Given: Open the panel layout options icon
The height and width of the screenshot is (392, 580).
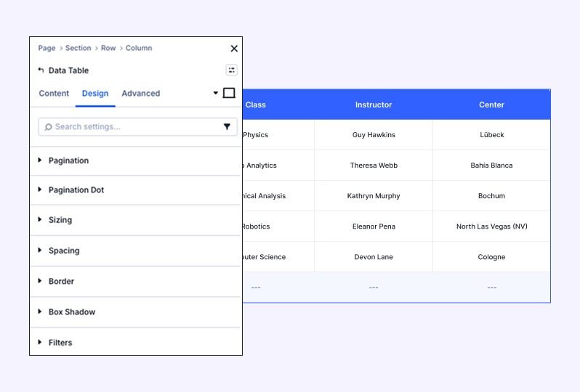Looking at the screenshot, I should point(231,70).
